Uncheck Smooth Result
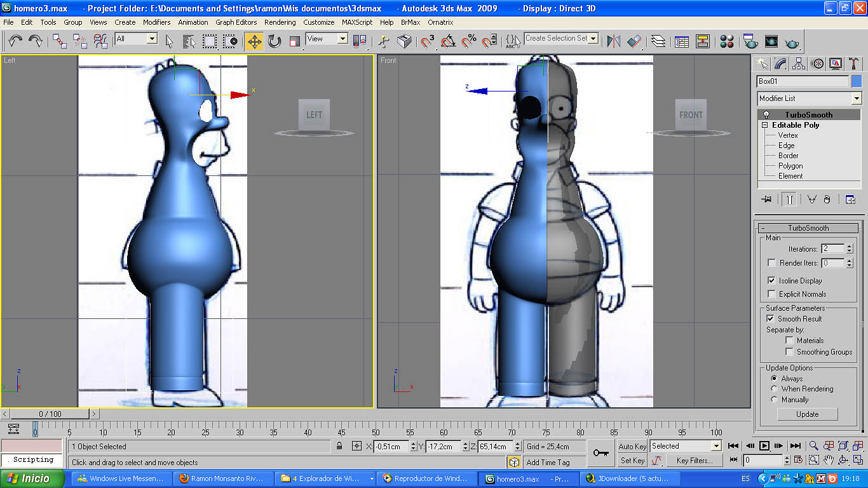The image size is (868, 488). [x=770, y=318]
